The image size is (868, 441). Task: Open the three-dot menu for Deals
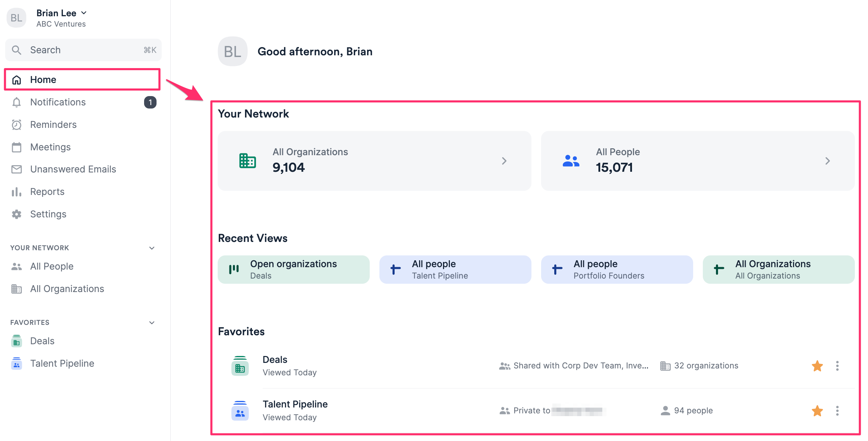coord(838,366)
